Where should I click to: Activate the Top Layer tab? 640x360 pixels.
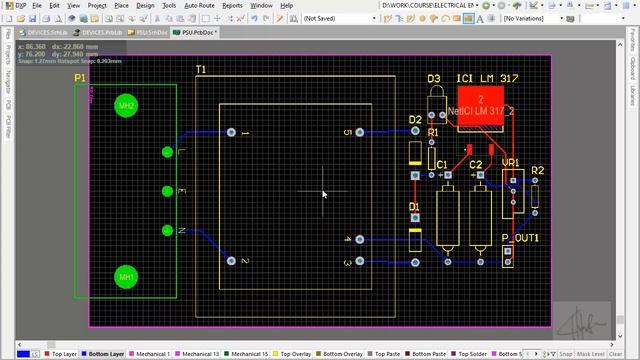[60, 354]
